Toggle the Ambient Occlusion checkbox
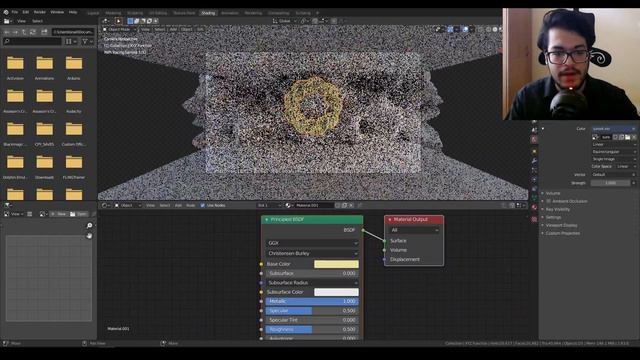The width and height of the screenshot is (640, 360). click(x=549, y=201)
